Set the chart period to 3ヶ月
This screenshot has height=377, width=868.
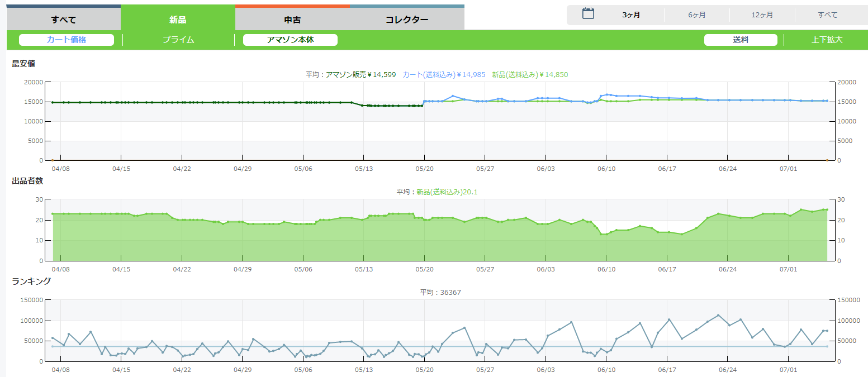pos(631,15)
